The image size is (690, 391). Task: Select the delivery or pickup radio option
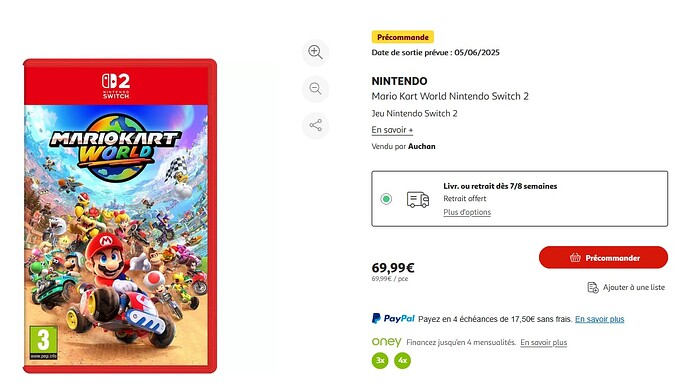[x=386, y=199]
